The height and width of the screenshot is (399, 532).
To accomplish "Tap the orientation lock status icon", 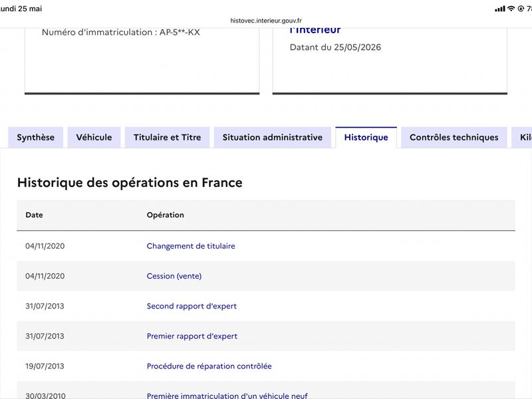I will (x=521, y=9).
